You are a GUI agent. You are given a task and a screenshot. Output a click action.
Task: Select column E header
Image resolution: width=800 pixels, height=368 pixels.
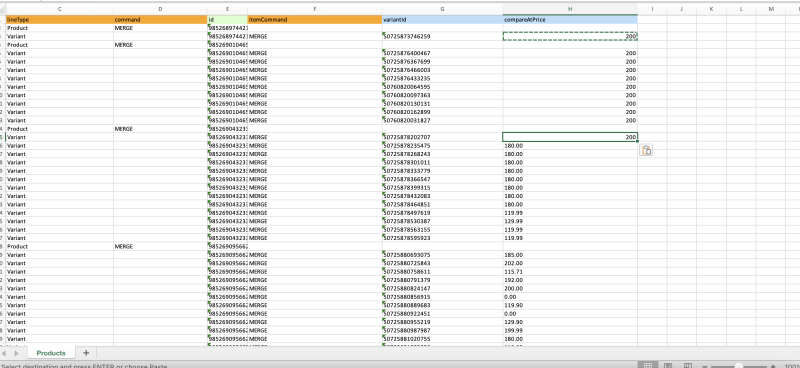pyautogui.click(x=228, y=9)
